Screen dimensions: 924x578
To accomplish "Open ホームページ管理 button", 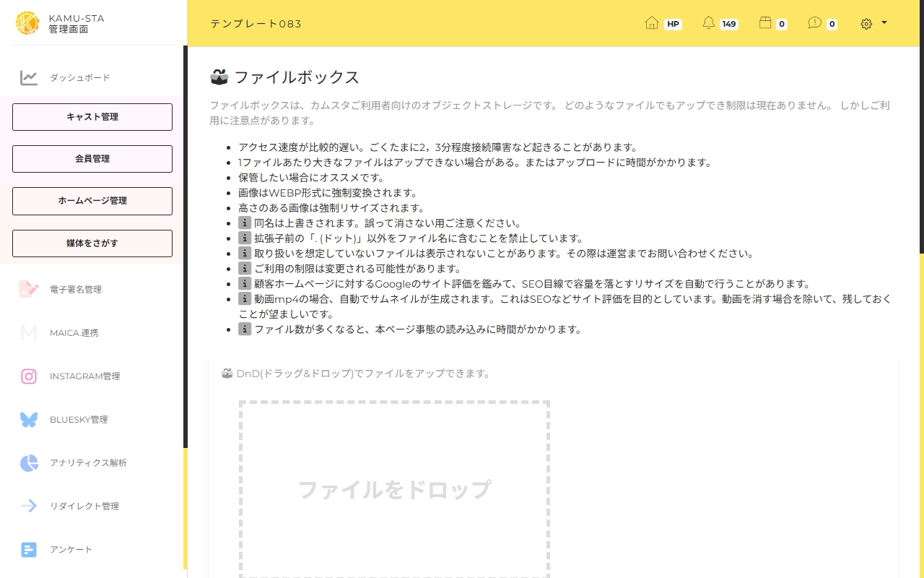I will click(92, 201).
